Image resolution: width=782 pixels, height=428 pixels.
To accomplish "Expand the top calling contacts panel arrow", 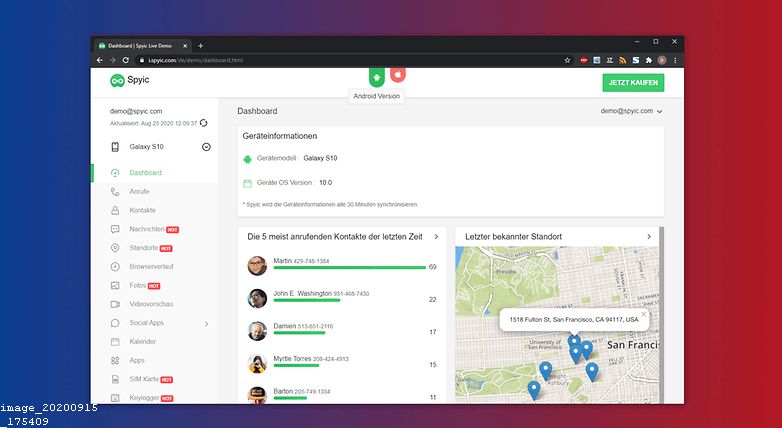I will pyautogui.click(x=435, y=237).
